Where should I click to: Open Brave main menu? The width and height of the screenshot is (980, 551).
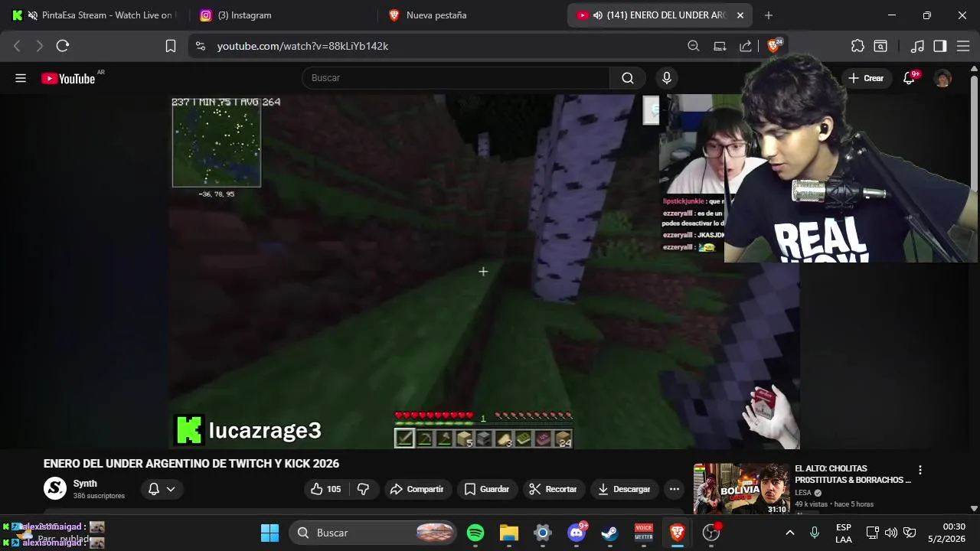(x=963, y=46)
